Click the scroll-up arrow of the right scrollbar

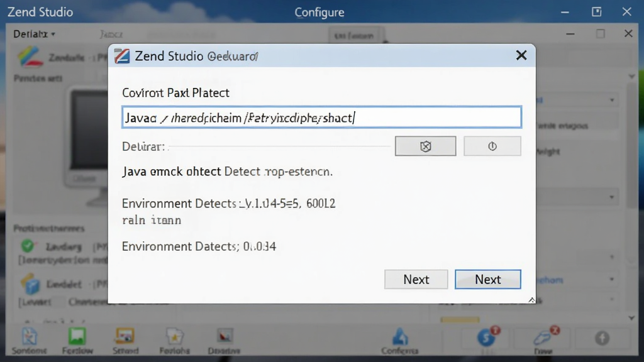point(631,77)
